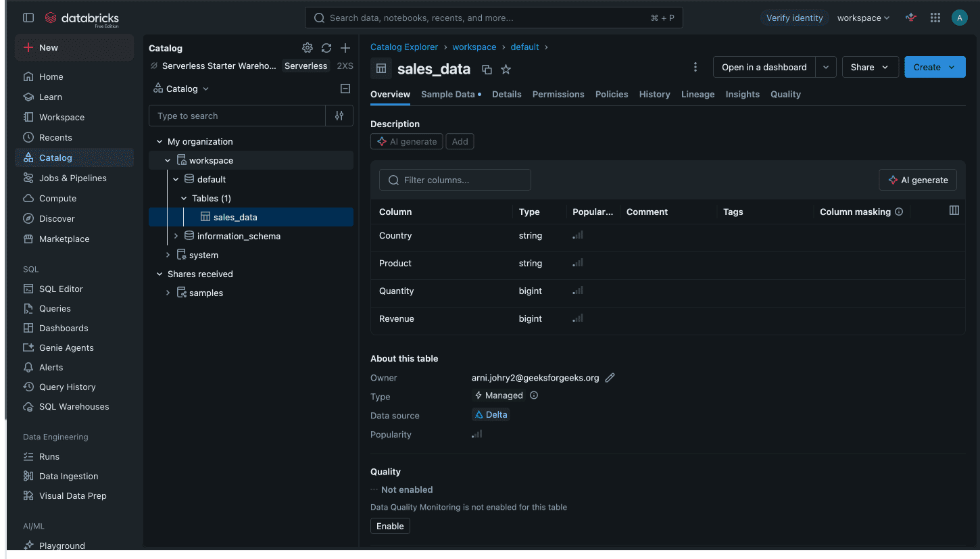The width and height of the screenshot is (980, 559).
Task: Show Column masking info icon
Action: pyautogui.click(x=899, y=212)
